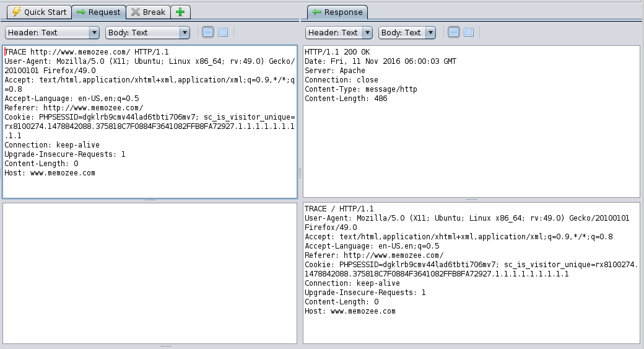The width and height of the screenshot is (644, 349).
Task: Toggle request combined view icon
Action: (x=223, y=32)
